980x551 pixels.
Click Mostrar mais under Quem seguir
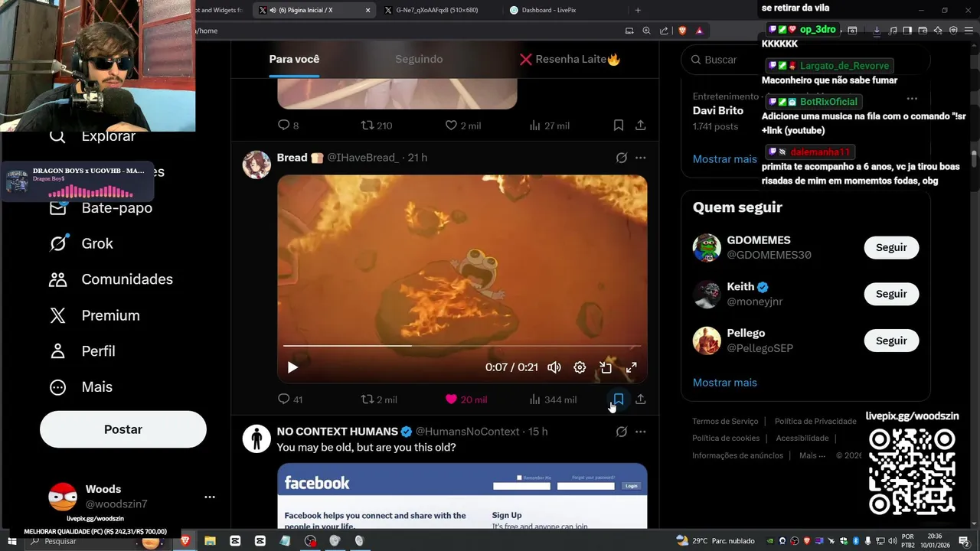point(724,383)
